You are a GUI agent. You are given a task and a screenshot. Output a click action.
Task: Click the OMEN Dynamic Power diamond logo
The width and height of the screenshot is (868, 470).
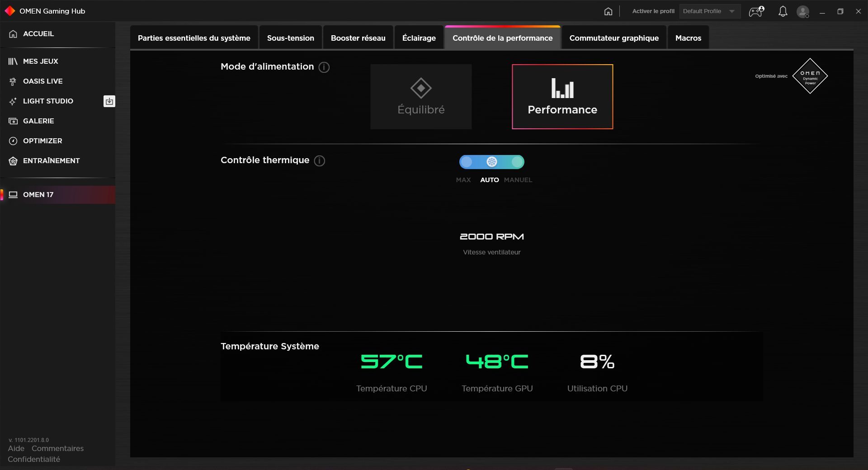click(x=810, y=76)
